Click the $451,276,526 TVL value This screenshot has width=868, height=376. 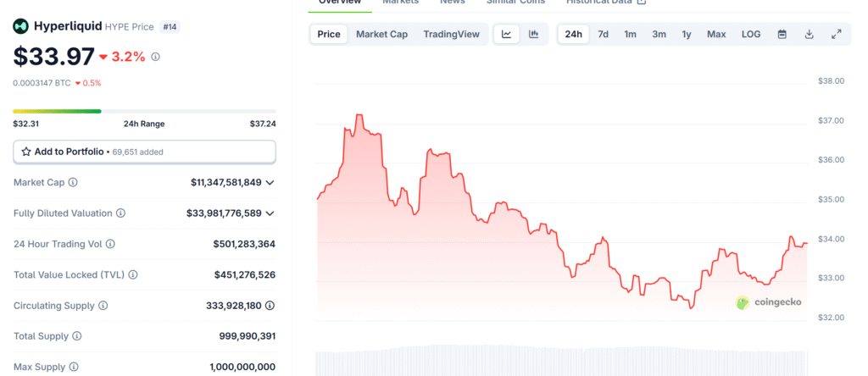click(245, 275)
